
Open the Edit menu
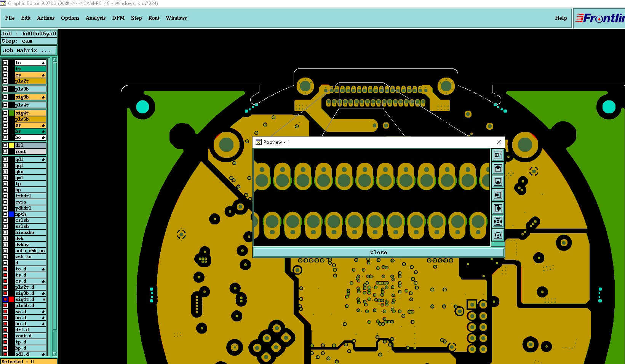pos(26,18)
